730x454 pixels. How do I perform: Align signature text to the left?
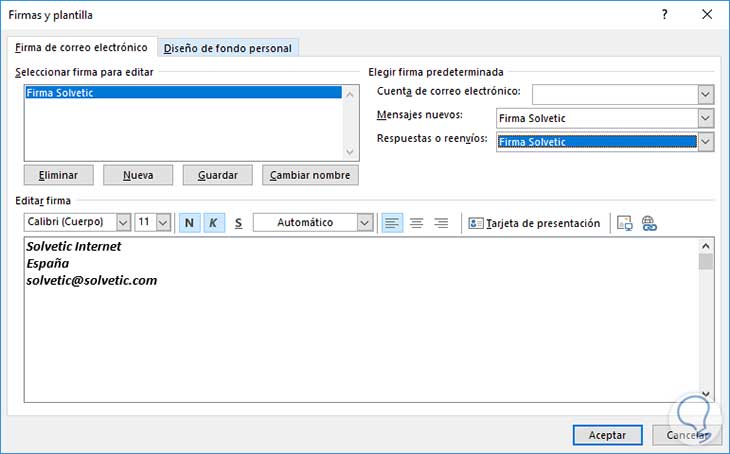pyautogui.click(x=393, y=223)
